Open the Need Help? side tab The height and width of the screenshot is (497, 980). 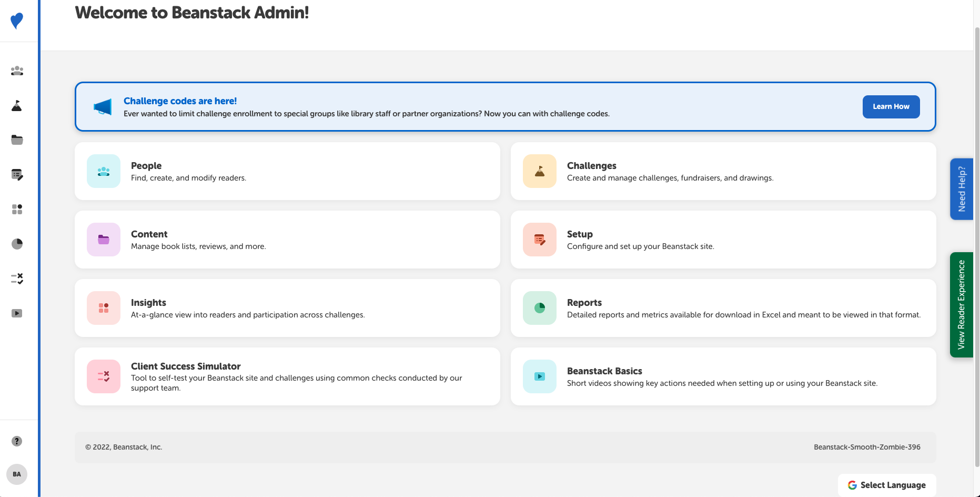[961, 189]
